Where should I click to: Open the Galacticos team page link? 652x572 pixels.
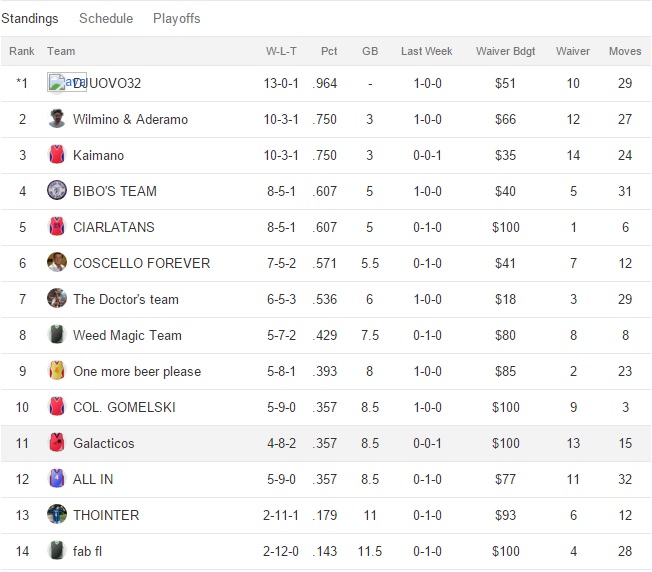pos(103,443)
